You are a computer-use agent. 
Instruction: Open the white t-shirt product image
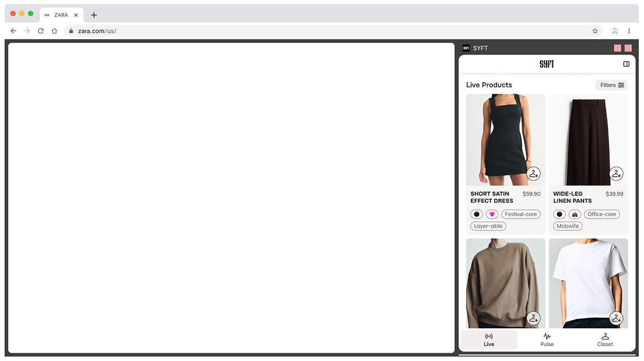(x=588, y=283)
